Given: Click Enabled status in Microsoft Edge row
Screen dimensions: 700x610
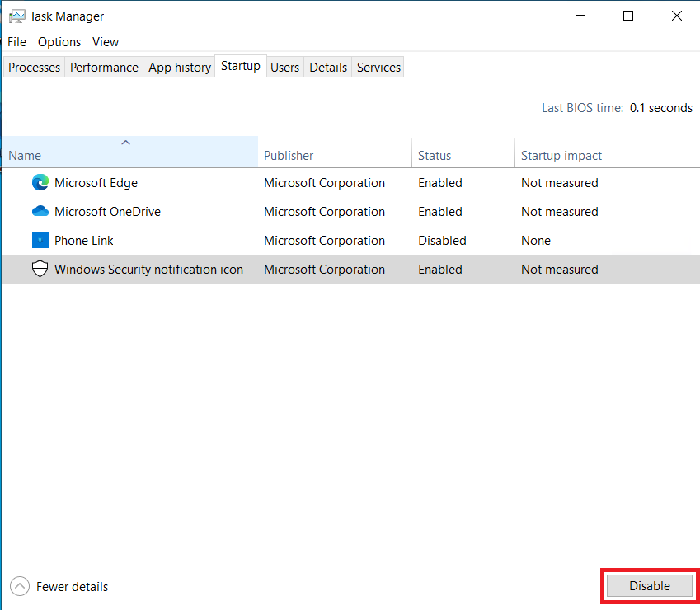Looking at the screenshot, I should [440, 183].
